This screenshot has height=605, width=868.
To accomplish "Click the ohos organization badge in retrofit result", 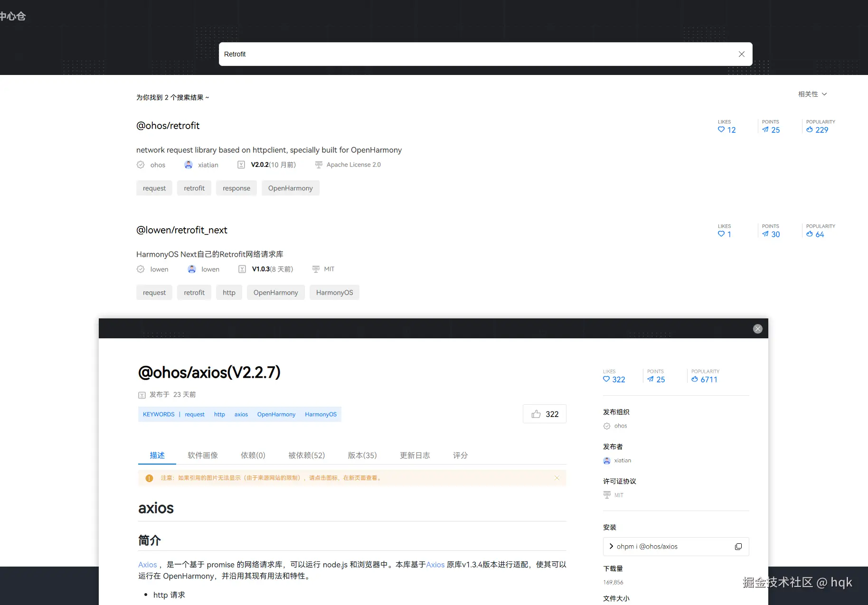I will point(141,165).
